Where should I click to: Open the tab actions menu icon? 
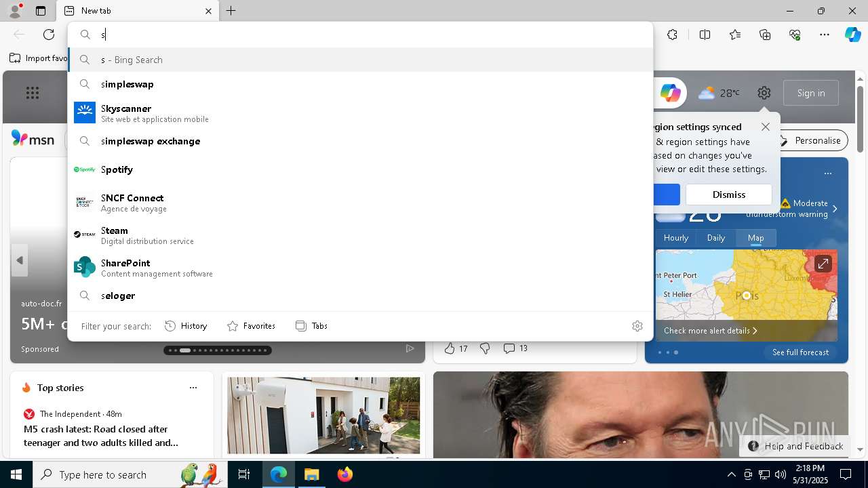point(41,11)
